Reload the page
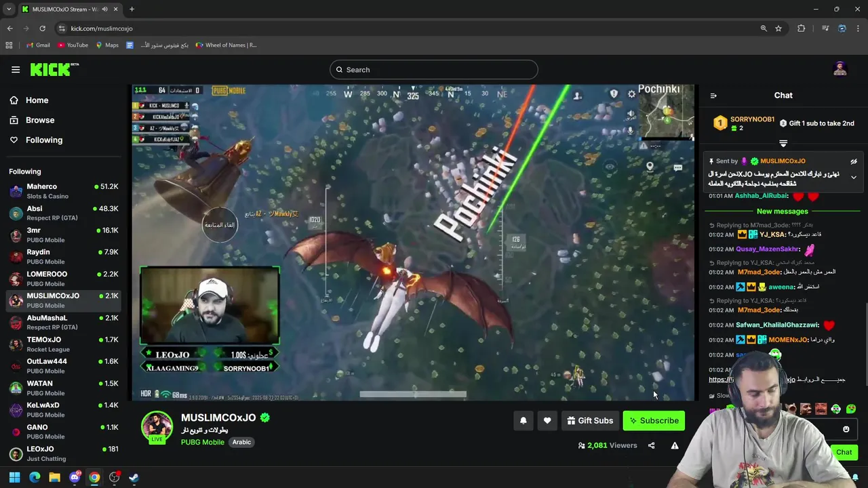Screen dimensions: 868x488 42,28
